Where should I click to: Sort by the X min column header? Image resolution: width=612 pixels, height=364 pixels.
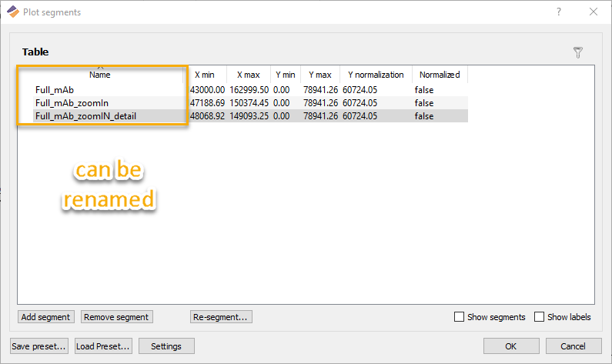205,75
